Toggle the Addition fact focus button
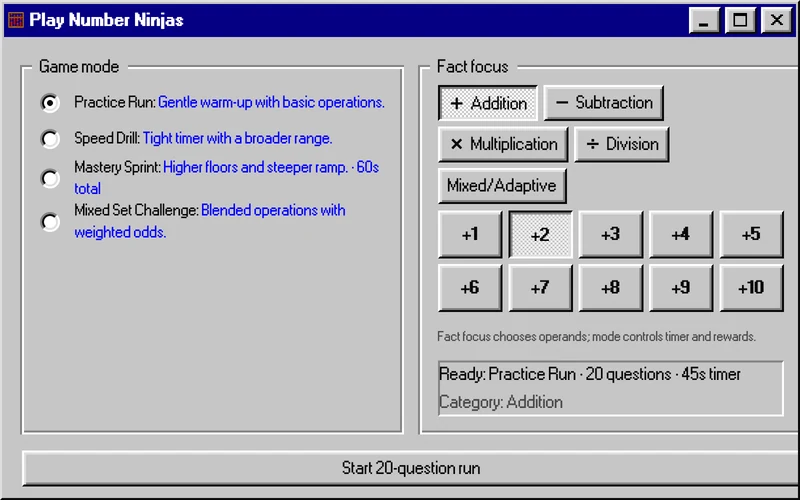800x500 pixels. (x=488, y=103)
